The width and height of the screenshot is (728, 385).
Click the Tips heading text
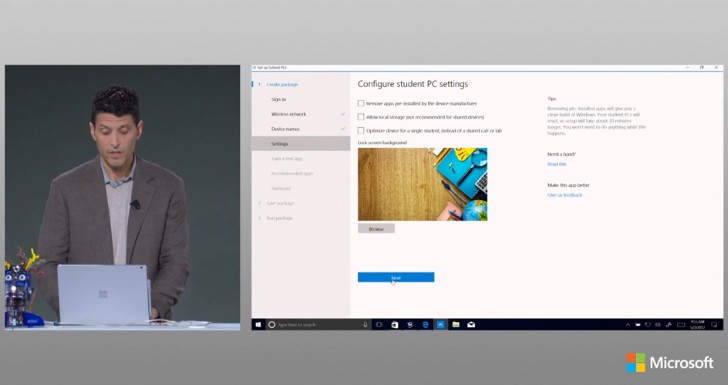552,98
